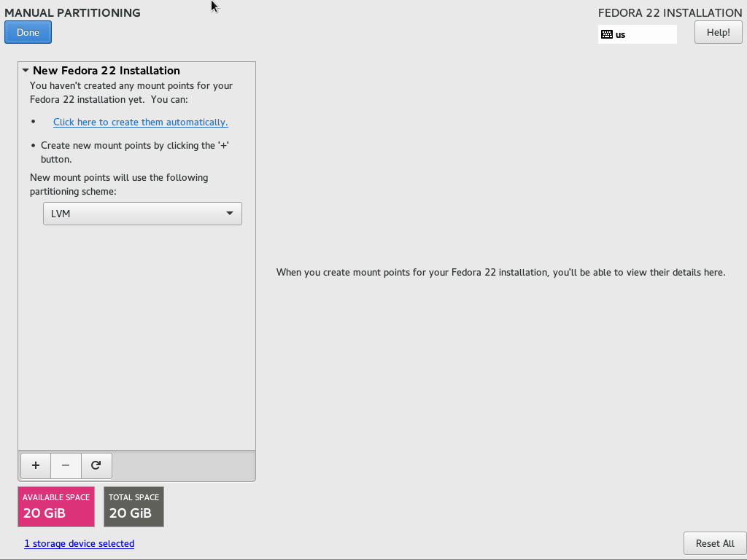The image size is (747, 560).
Task: Click the Reset All button
Action: point(715,543)
